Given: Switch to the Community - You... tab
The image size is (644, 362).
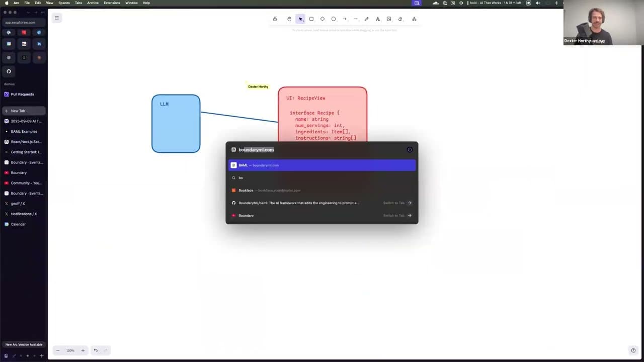Looking at the screenshot, I should (24, 183).
